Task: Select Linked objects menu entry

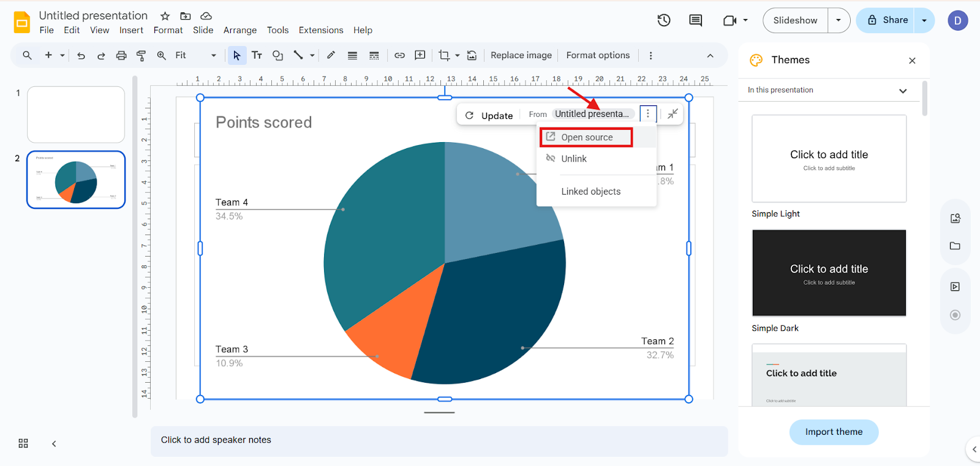Action: [x=591, y=192]
